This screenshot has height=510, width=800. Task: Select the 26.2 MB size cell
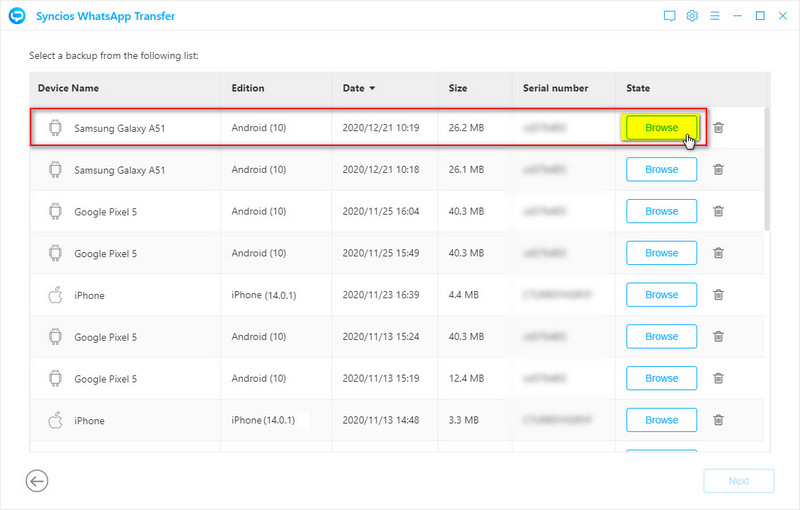tap(466, 128)
